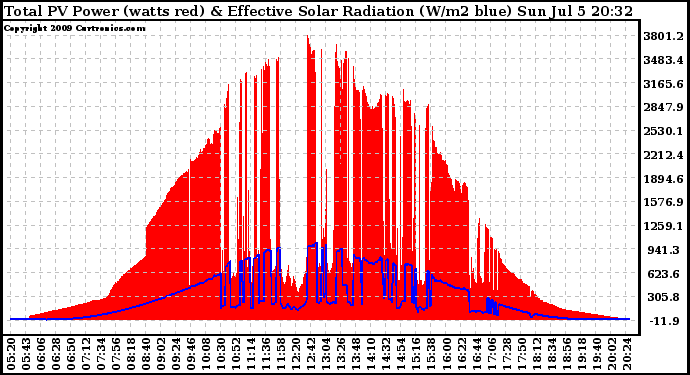Pick the 2212.4 y-axis value
Image resolution: width=690 pixels, height=375 pixels.
pyautogui.click(x=663, y=155)
